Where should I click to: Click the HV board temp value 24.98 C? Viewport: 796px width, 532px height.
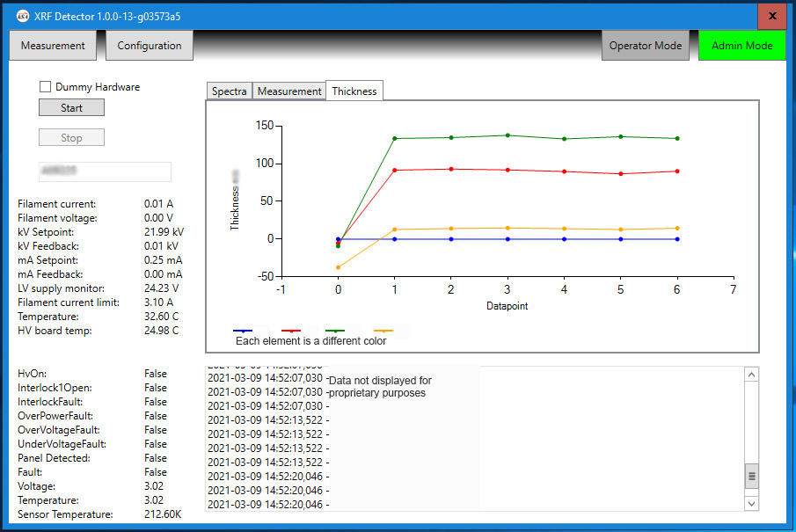pyautogui.click(x=162, y=331)
